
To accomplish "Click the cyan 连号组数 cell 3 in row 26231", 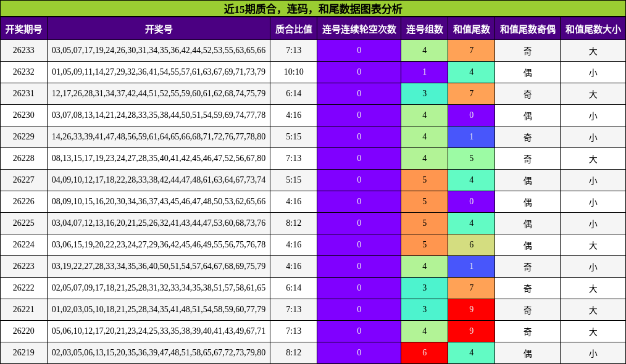I will (424, 93).
